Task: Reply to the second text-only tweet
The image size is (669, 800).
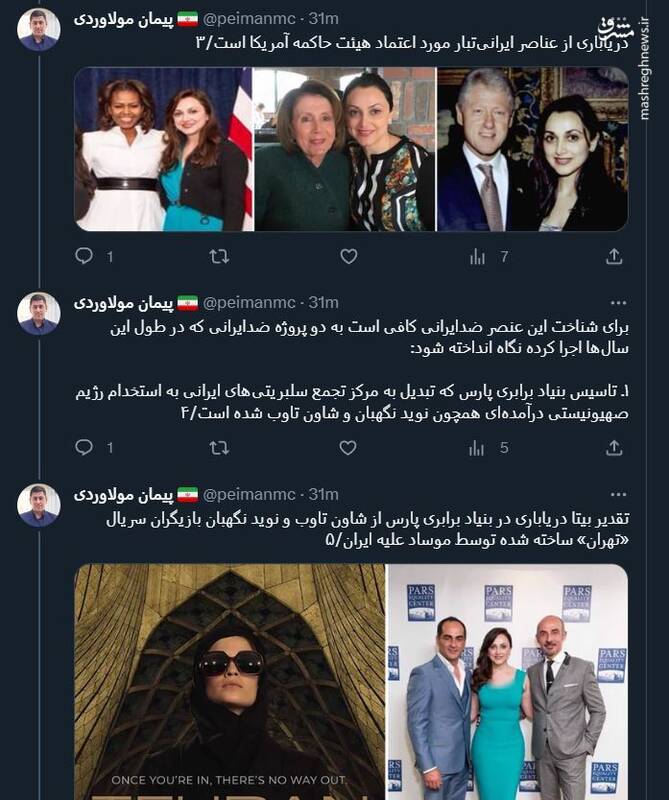Action: 84,448
